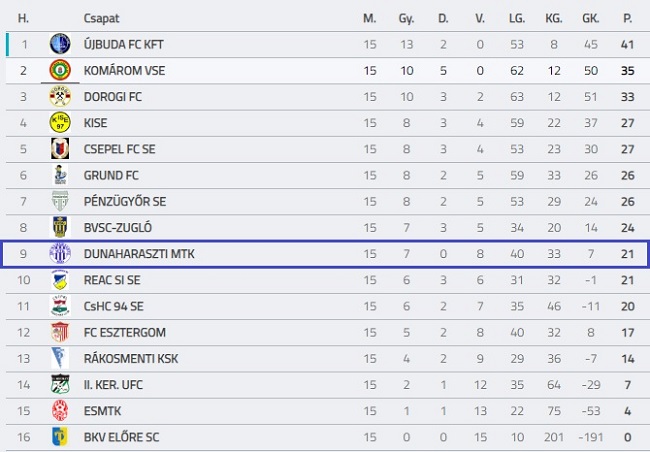Click the FC Esztergom team crest
This screenshot has width=650, height=452.
coord(60,332)
